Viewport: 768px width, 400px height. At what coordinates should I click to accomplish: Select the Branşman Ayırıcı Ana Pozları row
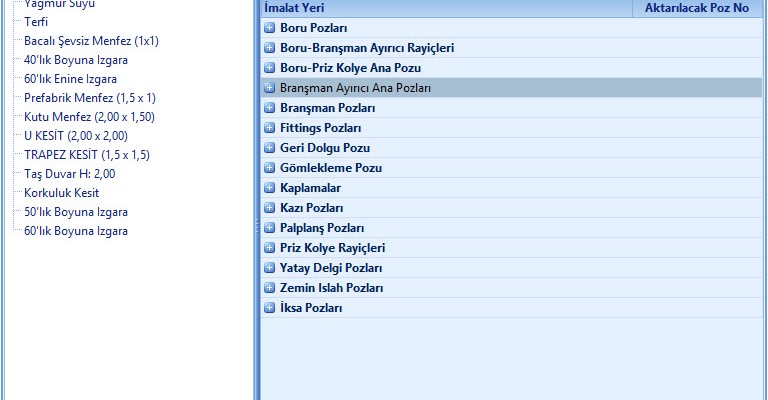coord(355,88)
